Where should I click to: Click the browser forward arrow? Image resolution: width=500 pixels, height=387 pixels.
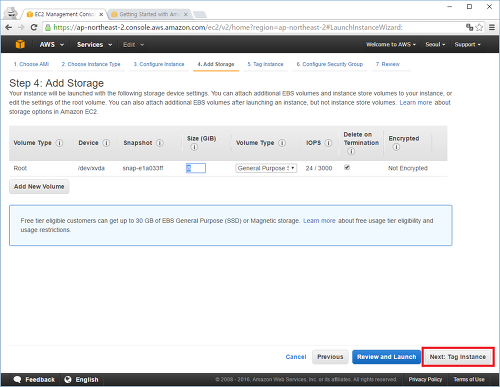pyautogui.click(x=21, y=27)
